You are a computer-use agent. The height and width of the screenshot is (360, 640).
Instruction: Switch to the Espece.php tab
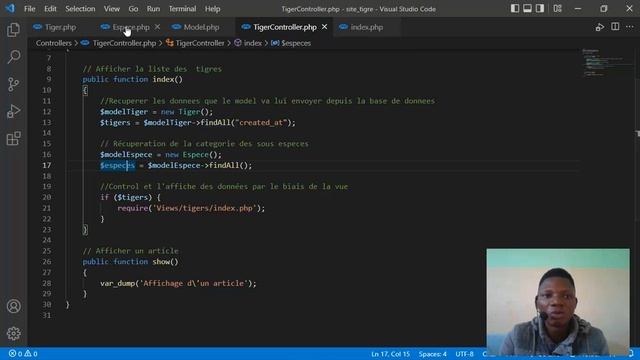(x=131, y=27)
